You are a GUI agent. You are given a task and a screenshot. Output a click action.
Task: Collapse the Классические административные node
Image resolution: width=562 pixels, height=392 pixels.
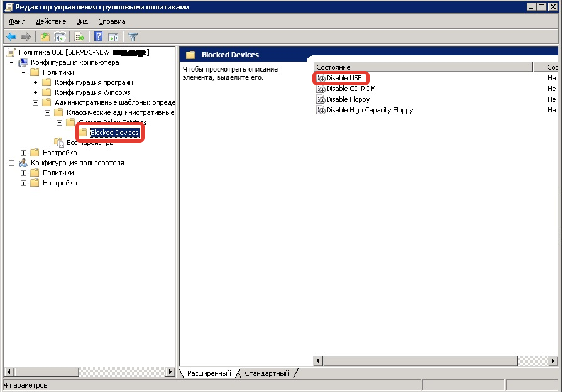(x=47, y=112)
